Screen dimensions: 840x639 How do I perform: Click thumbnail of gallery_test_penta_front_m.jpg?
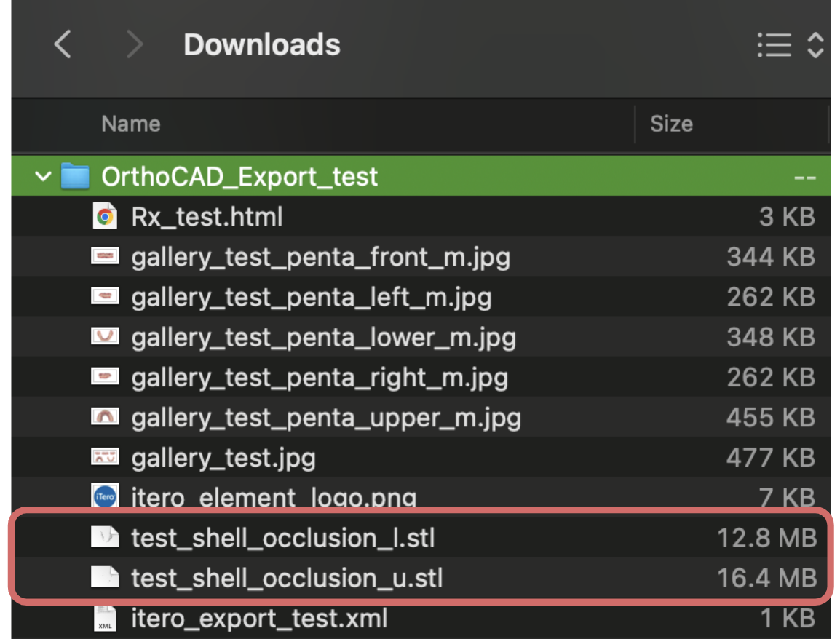point(105,256)
